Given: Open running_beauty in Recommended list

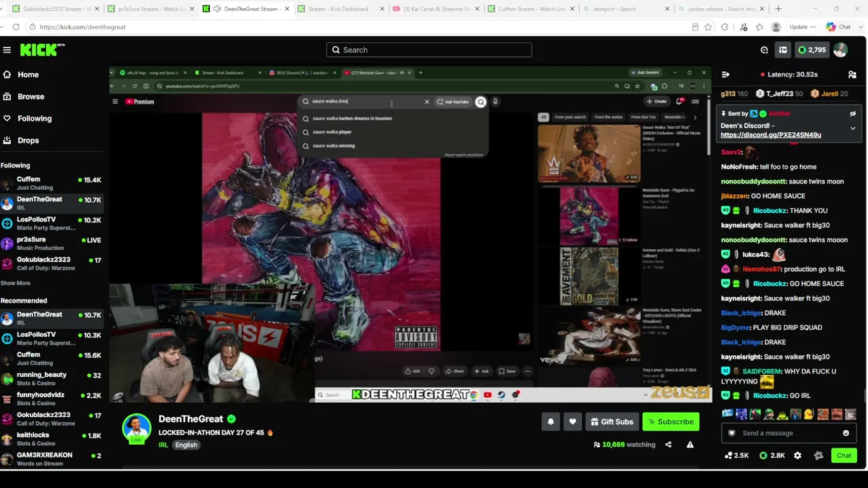Looking at the screenshot, I should click(52, 378).
